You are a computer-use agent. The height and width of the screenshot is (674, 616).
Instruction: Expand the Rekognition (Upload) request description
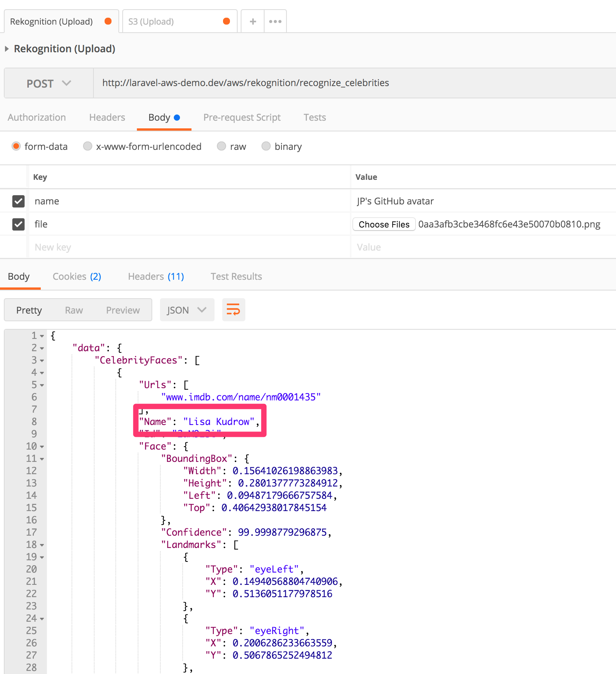click(x=7, y=49)
